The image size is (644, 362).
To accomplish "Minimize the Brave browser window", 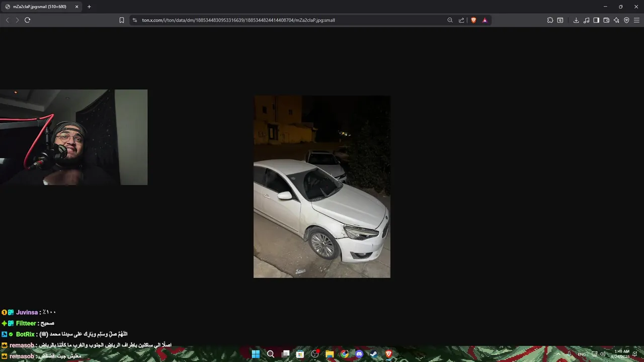I will click(605, 7).
